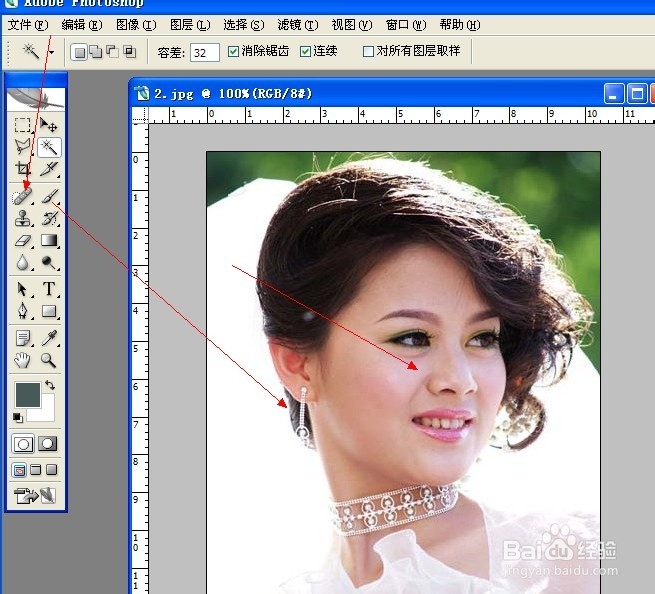This screenshot has width=655, height=594.
Task: Open the 图层 menu
Action: [x=190, y=25]
